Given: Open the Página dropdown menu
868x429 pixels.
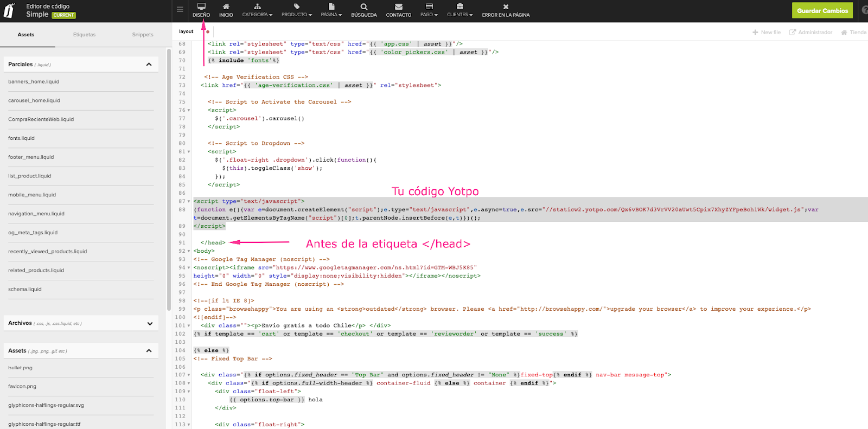Looking at the screenshot, I should click(x=331, y=15).
